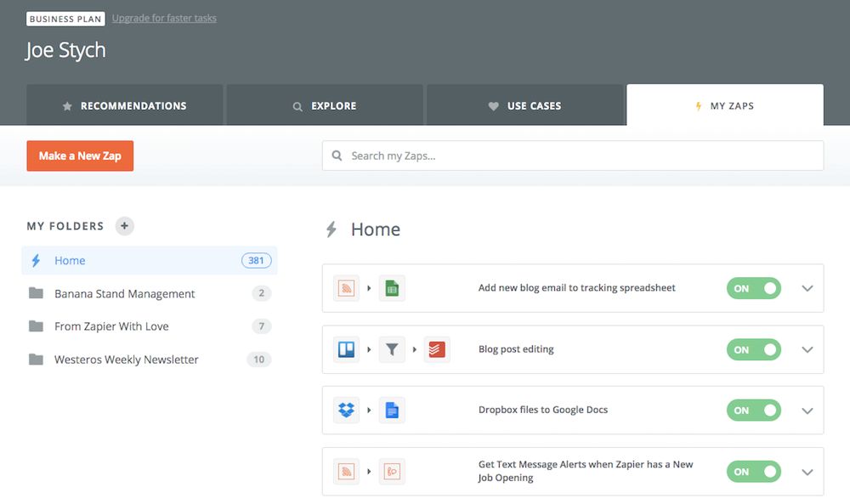Open the Westeros Weekly Newsletter folder
This screenshot has height=504, width=850.
pyautogui.click(x=126, y=360)
